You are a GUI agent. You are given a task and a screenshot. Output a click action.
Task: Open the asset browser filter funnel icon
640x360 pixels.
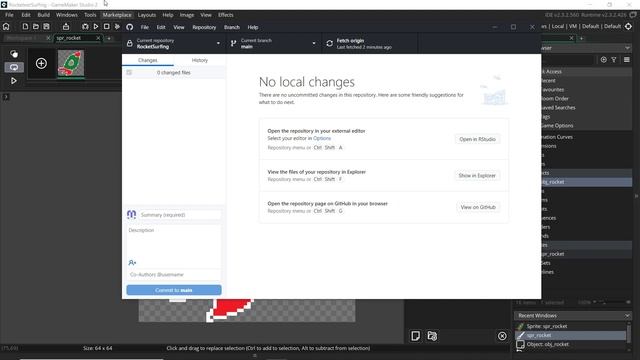click(x=614, y=60)
